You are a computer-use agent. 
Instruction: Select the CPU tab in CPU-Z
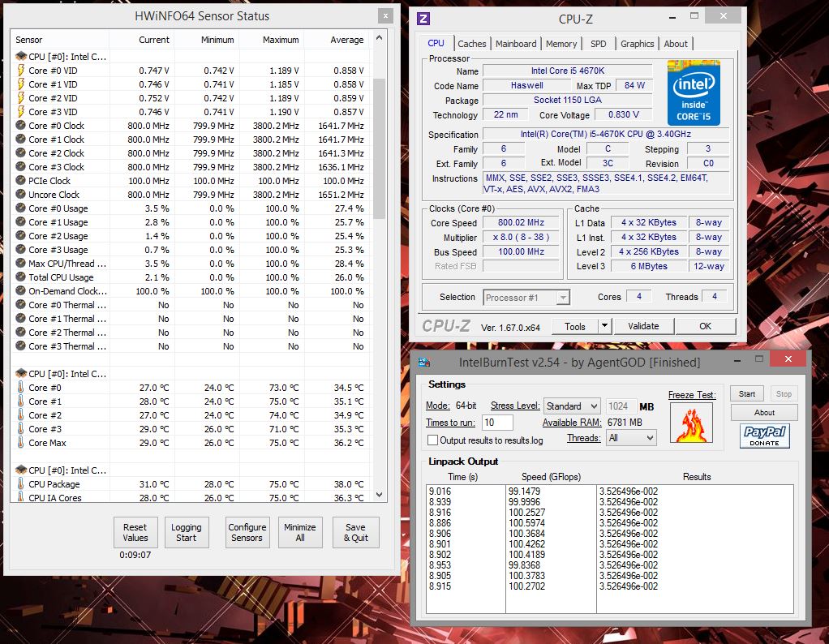coord(436,43)
